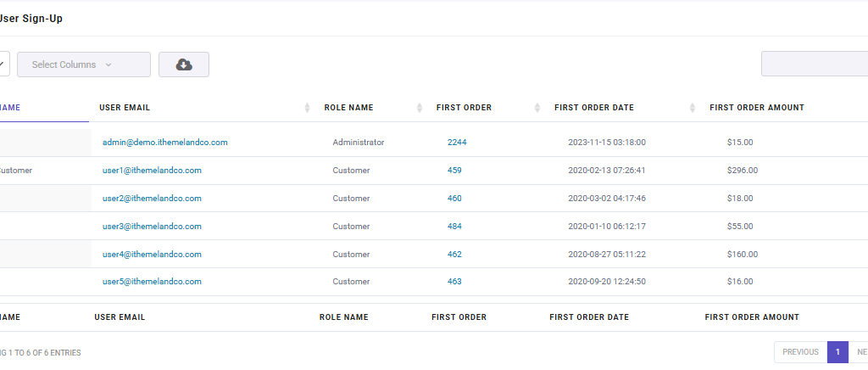Open first order 2244 link
868x370 pixels.
tap(457, 143)
